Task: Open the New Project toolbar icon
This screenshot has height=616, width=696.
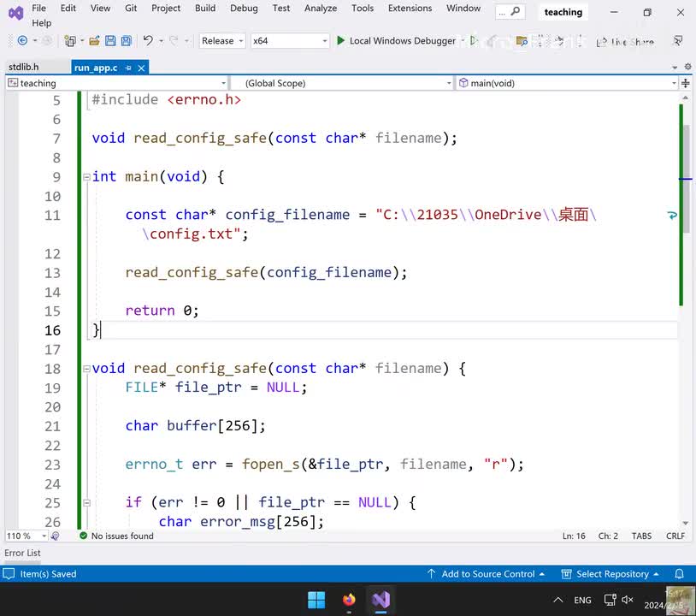Action: (x=70, y=41)
